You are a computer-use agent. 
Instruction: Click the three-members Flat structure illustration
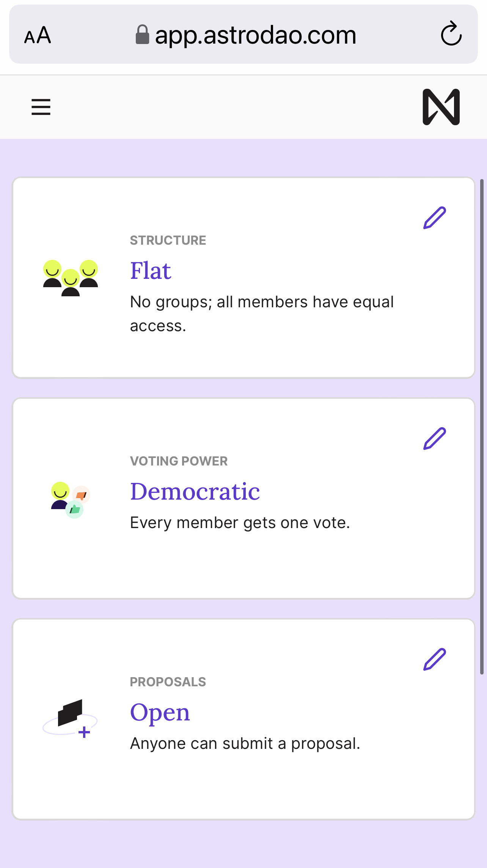point(71,278)
